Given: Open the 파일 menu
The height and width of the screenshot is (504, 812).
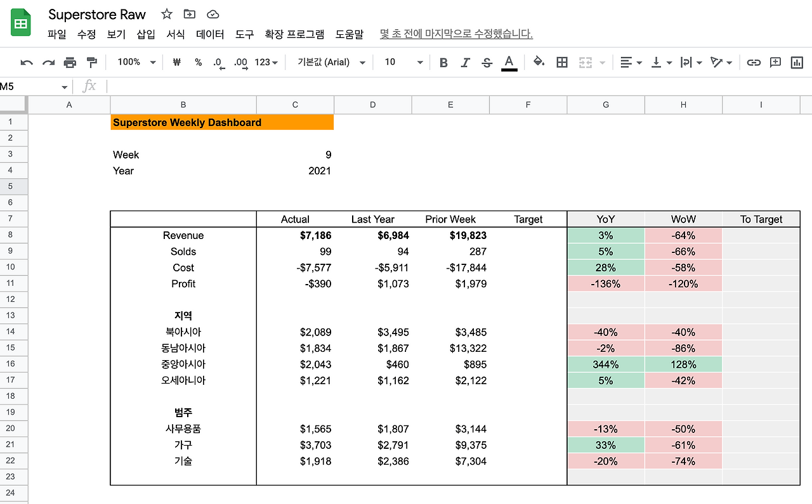Looking at the screenshot, I should coord(57,34).
